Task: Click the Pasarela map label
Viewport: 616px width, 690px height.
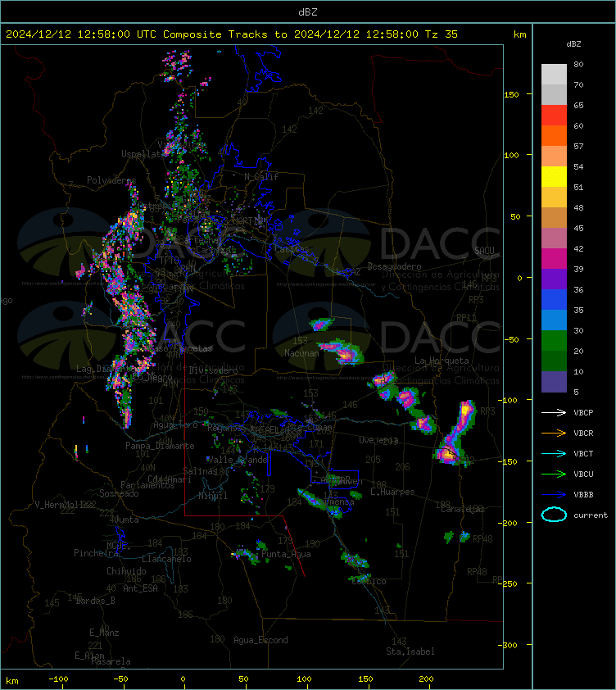Action: coord(111,661)
